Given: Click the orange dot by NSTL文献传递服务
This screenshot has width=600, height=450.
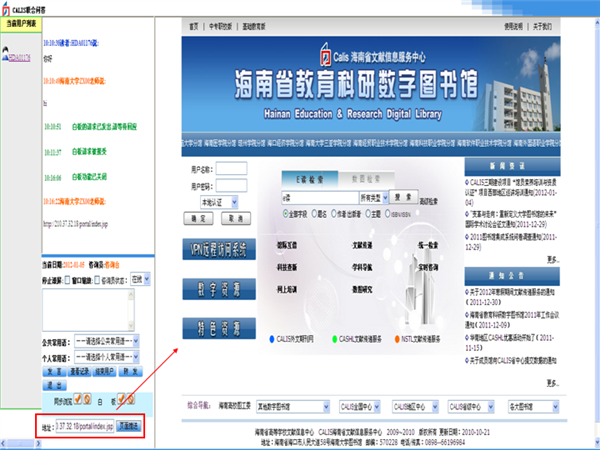Looking at the screenshot, I should click(397, 339).
